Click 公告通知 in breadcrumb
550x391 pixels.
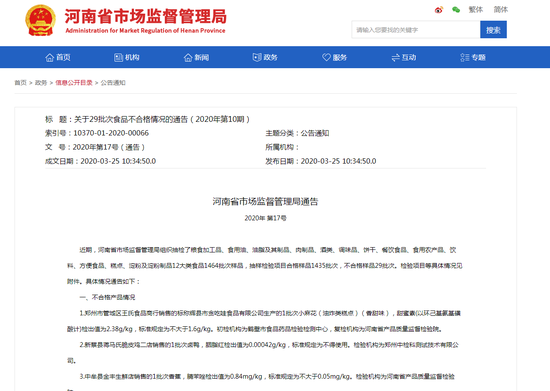[113, 83]
